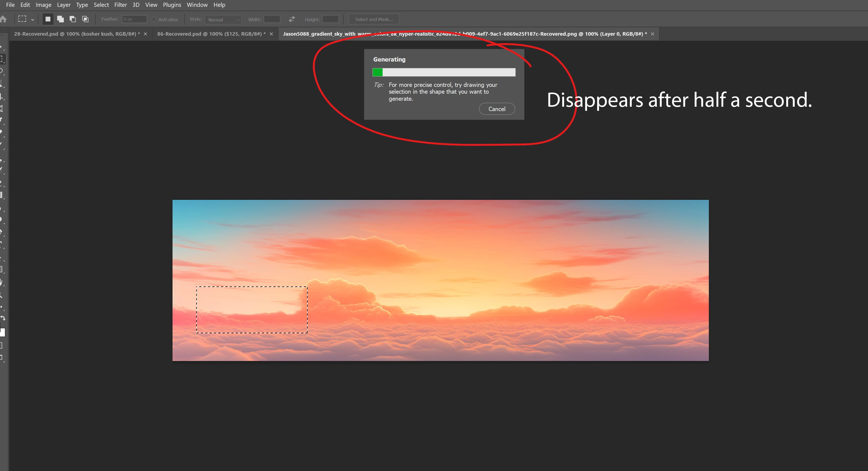This screenshot has width=868, height=471.
Task: Toggle the Anti-alias checkbox
Action: coord(154,20)
